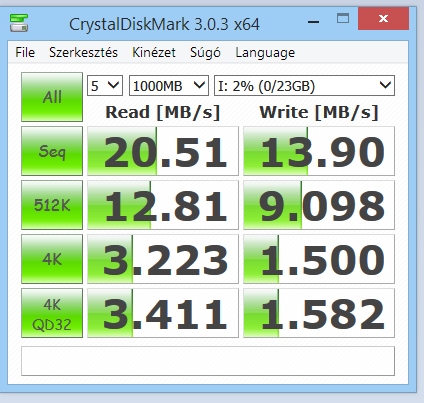Click the 512K write result 9.098
Image resolution: width=424 pixels, height=403 pixels.
tap(319, 205)
